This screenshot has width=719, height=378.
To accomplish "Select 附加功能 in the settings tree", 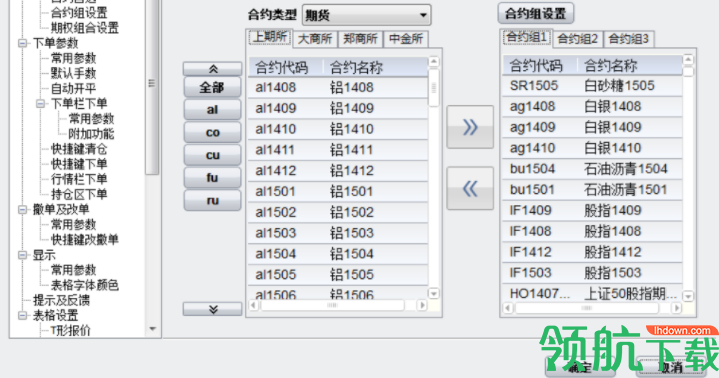I will tap(91, 134).
